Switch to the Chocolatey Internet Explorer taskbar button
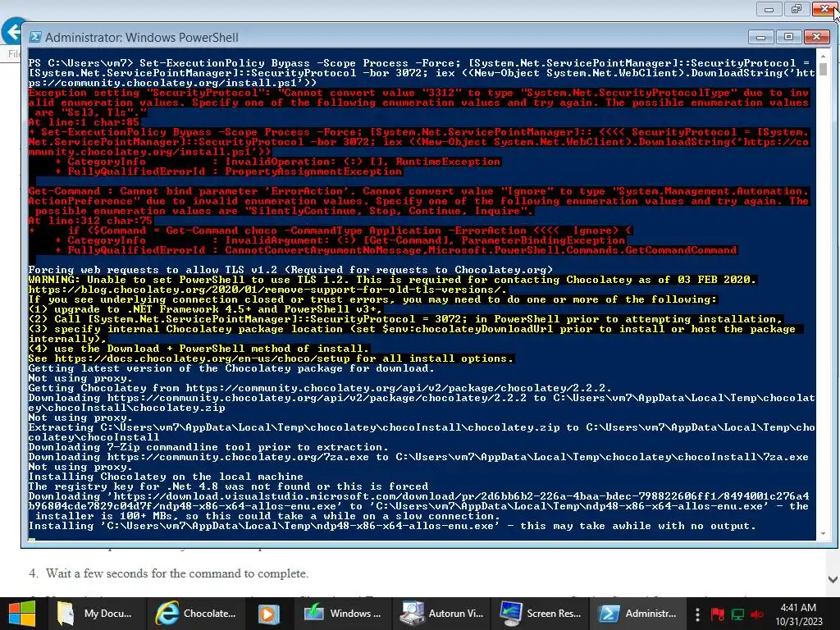The width and height of the screenshot is (840, 630). point(195,614)
